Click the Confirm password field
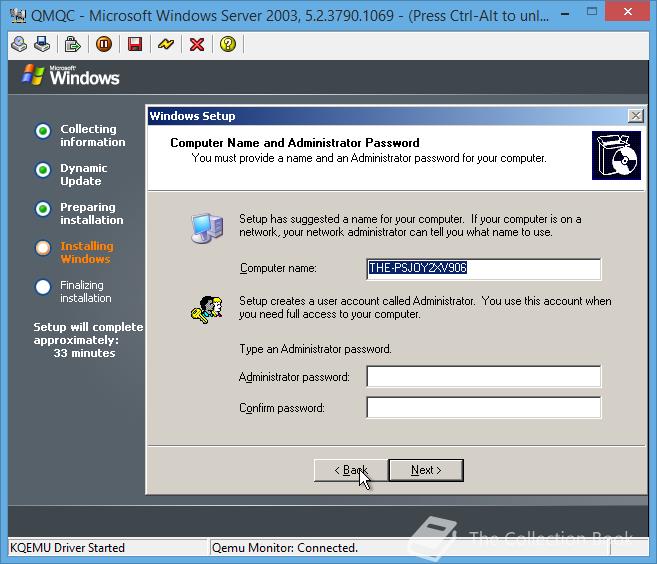The width and height of the screenshot is (657, 564). pos(484,407)
